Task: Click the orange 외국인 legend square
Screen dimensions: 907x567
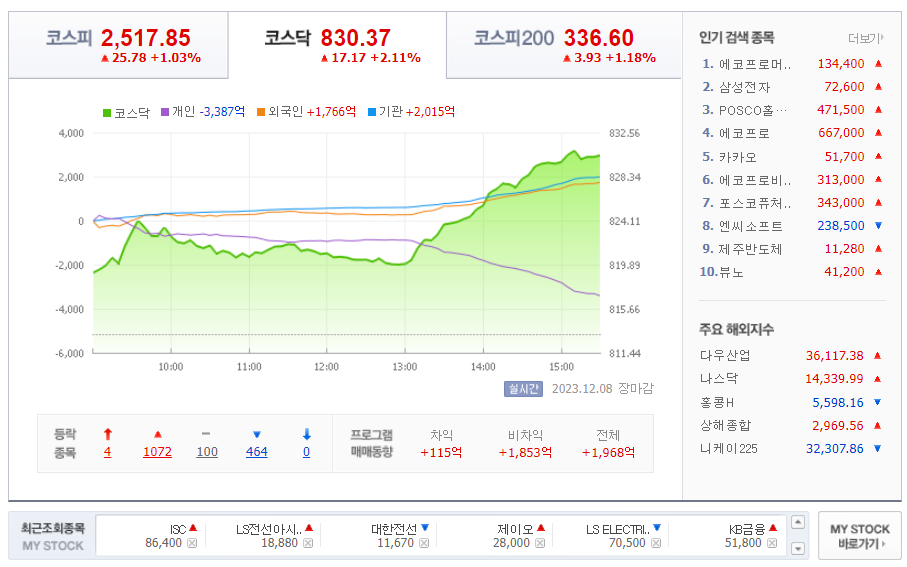Action: 261,112
